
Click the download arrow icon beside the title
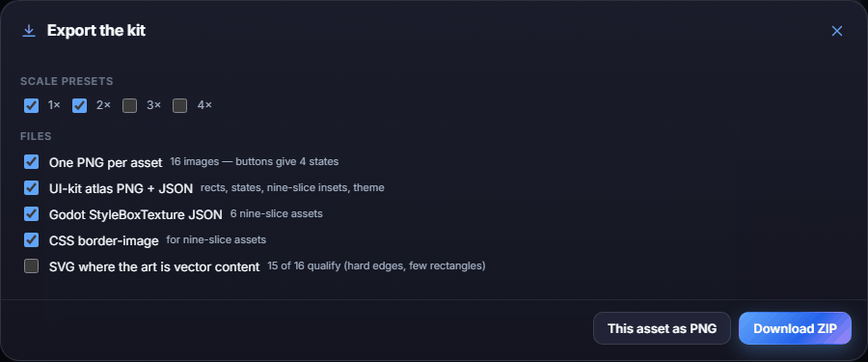(x=29, y=31)
